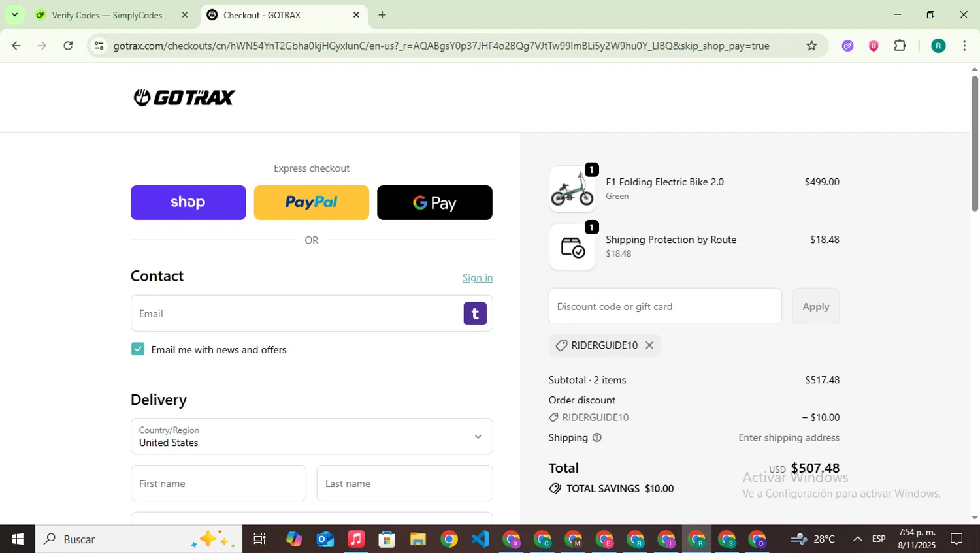Open a new browser tab
The image size is (980, 553).
pyautogui.click(x=382, y=15)
